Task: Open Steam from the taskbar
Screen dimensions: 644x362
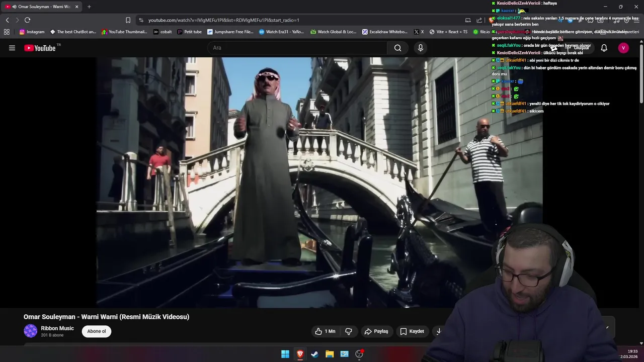Action: [314, 354]
